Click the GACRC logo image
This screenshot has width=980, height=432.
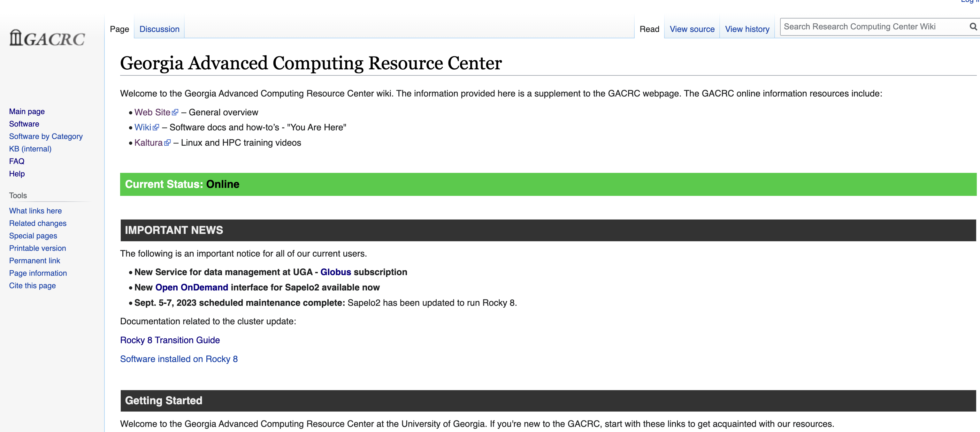[47, 38]
